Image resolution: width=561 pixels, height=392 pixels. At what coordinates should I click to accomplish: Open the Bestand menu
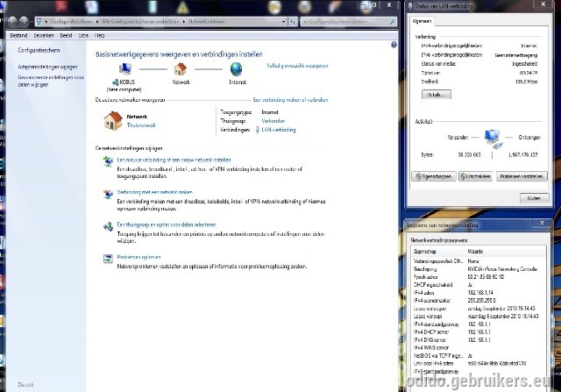coord(18,35)
